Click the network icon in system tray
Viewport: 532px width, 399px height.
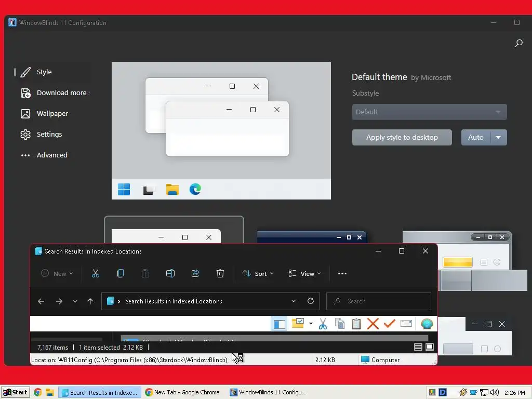tap(484, 393)
